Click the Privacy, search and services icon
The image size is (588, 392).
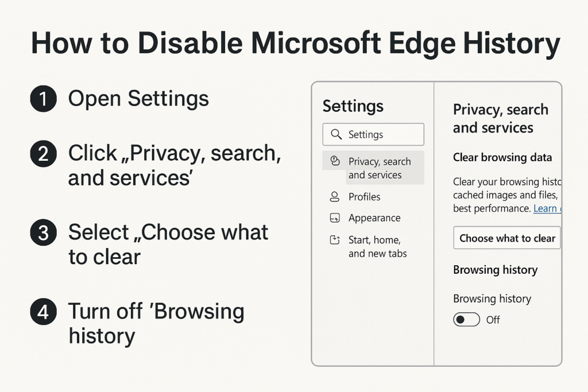pyautogui.click(x=335, y=161)
